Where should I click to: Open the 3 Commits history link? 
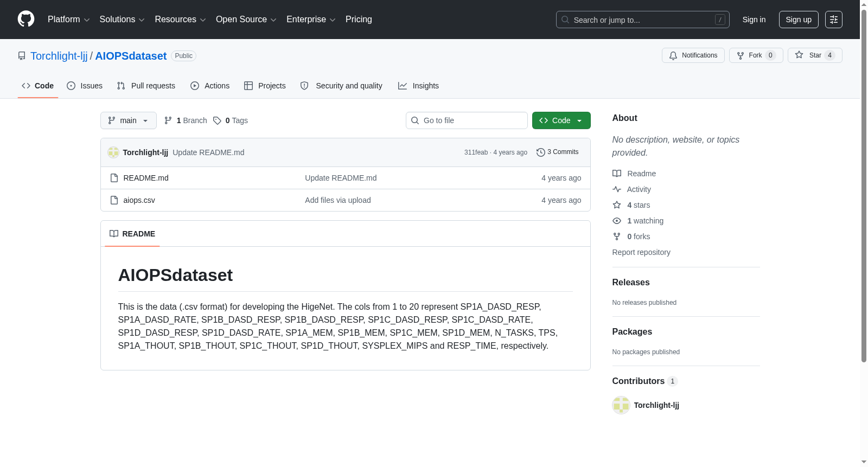point(558,152)
